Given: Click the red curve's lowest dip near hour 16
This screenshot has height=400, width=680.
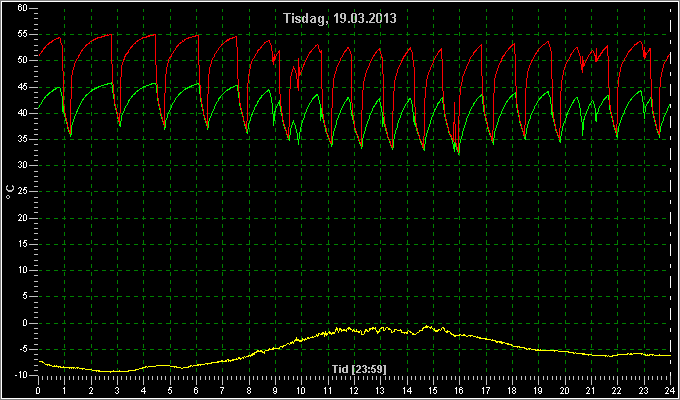Looking at the screenshot, I should tap(459, 152).
